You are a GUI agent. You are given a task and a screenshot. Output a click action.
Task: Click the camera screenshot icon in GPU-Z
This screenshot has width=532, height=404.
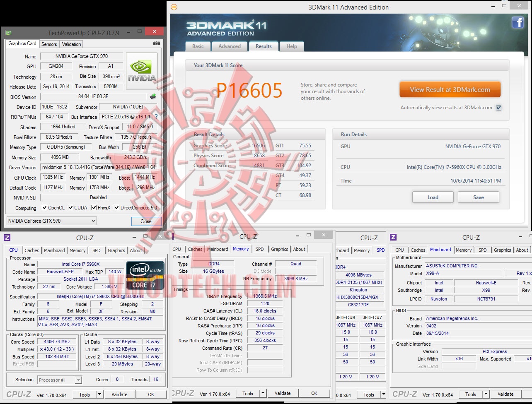click(156, 43)
